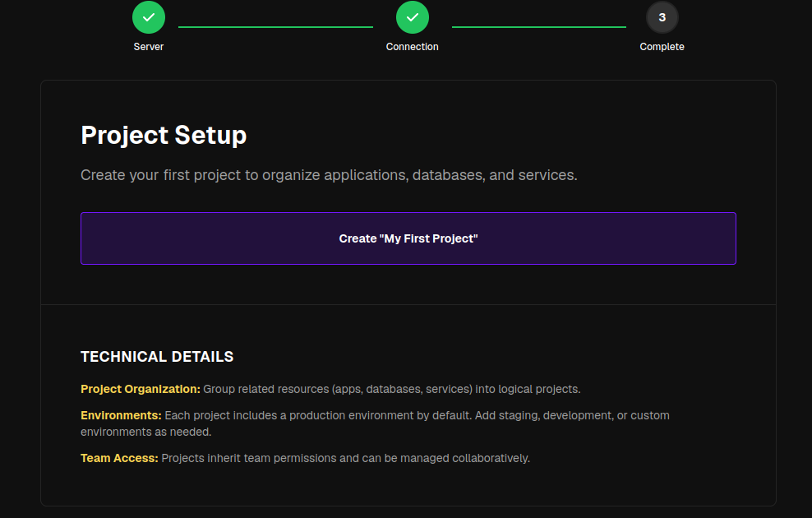812x518 pixels.
Task: Click 'Projects inherit team permissions' text
Action: pyautogui.click(x=345, y=458)
